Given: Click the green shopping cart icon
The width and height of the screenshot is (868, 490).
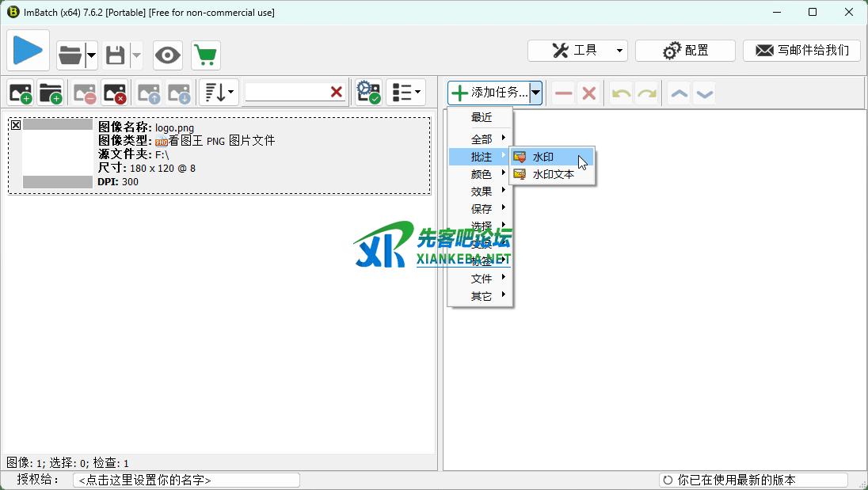Looking at the screenshot, I should (x=205, y=55).
